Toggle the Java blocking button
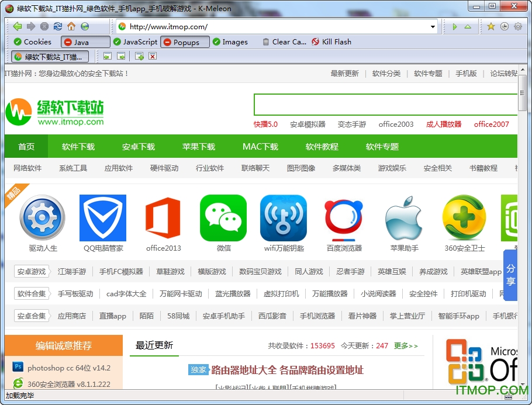 coord(85,42)
